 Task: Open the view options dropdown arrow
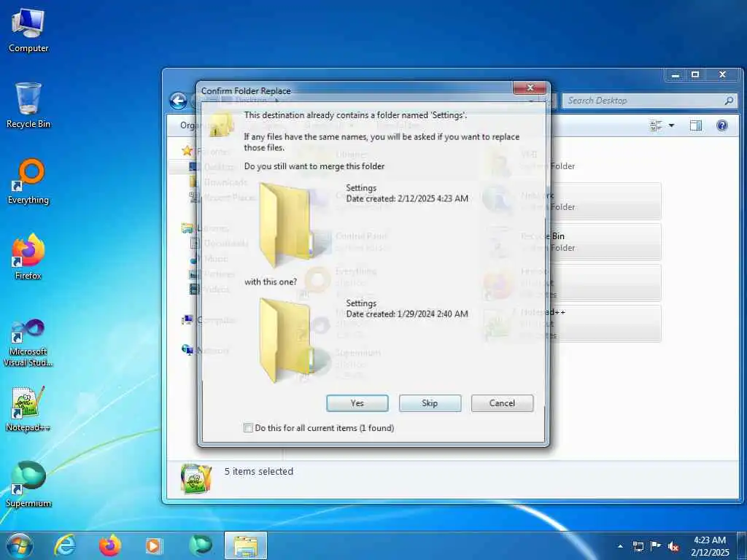(672, 125)
